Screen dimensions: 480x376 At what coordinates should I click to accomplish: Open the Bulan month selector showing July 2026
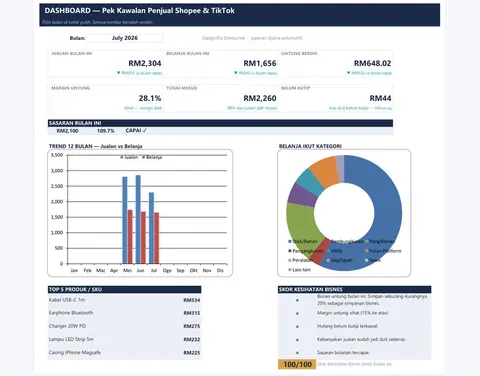[125, 38]
